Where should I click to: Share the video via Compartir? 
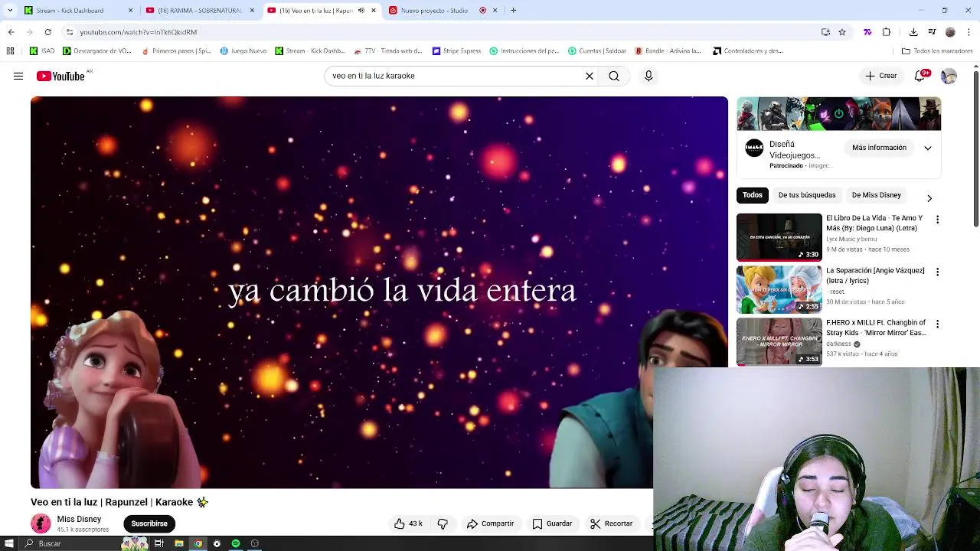(491, 523)
